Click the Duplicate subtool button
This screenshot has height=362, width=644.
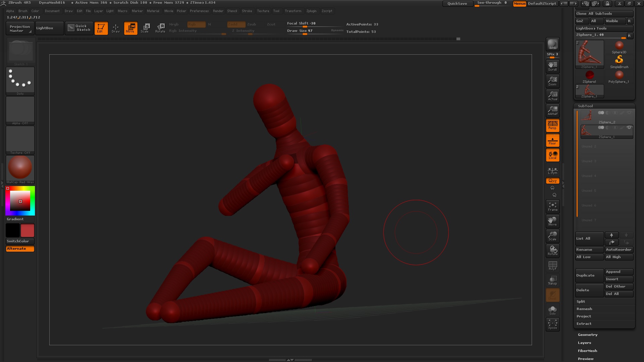pyautogui.click(x=589, y=276)
